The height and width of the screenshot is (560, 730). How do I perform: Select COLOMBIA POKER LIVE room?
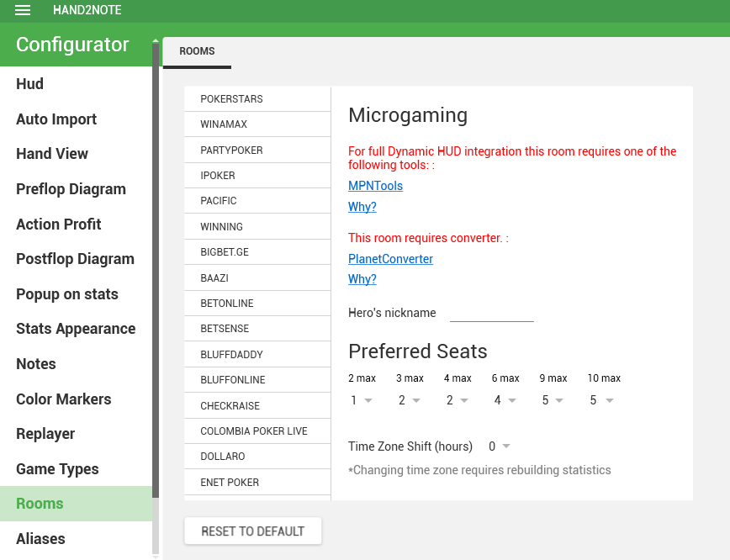(257, 431)
